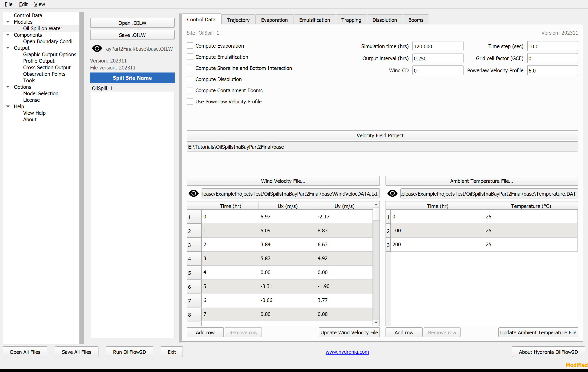Screen dimensions: 588x372
Task: Click the eye icon next to Temperature.DAT
Action: point(392,194)
